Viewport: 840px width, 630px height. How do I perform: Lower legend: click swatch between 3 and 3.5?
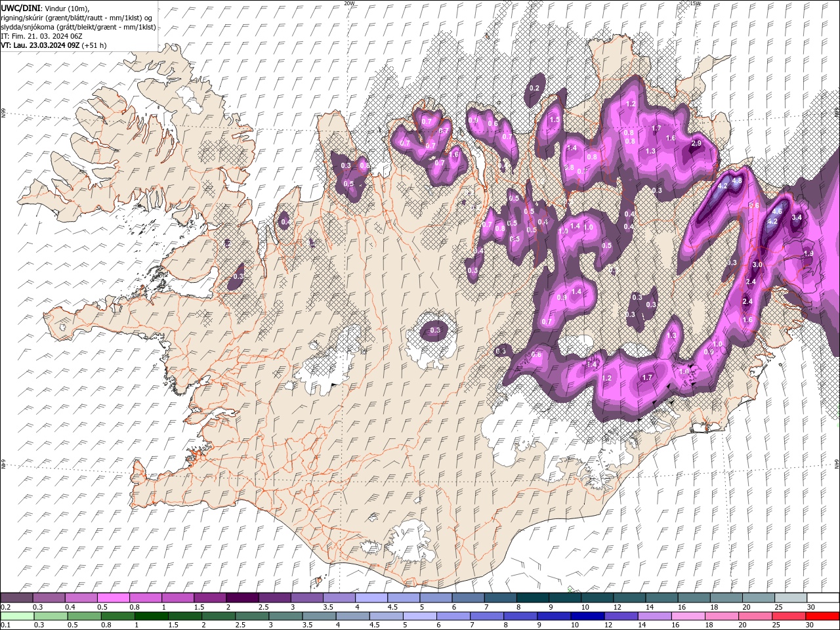[285, 616]
